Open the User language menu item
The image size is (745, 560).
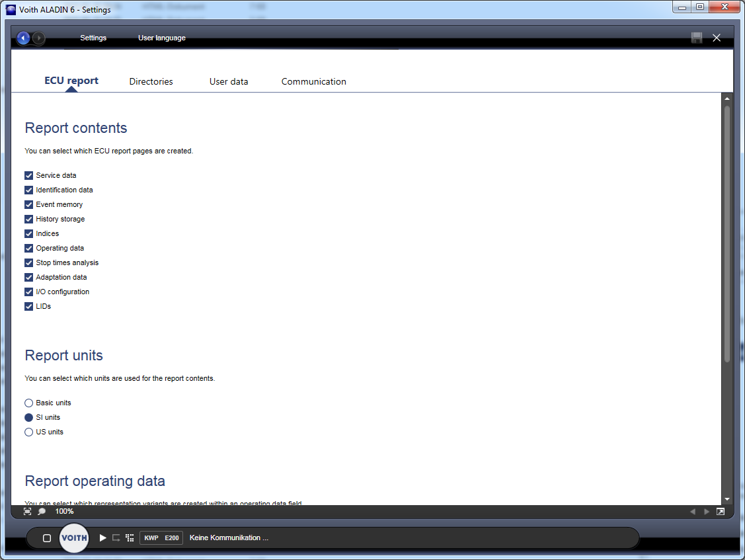pyautogui.click(x=161, y=38)
